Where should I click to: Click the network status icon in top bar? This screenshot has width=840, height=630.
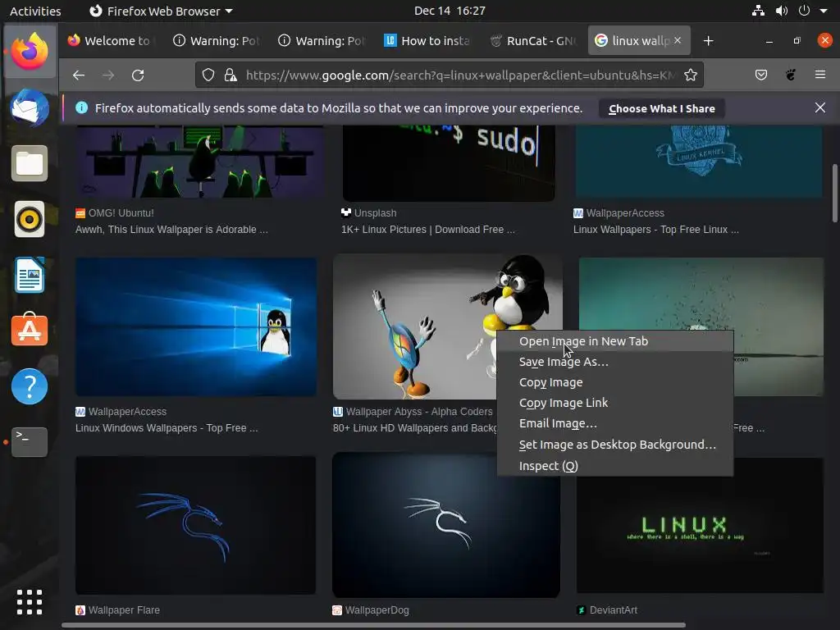coord(757,11)
